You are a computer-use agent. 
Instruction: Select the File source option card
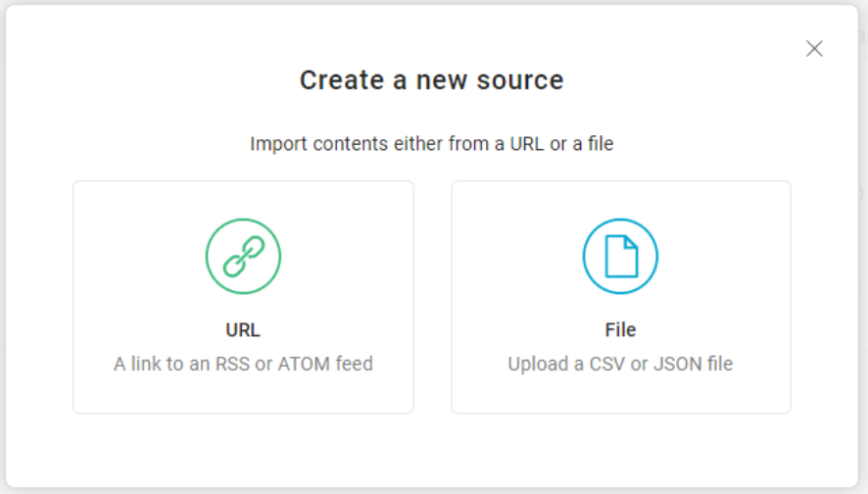[620, 296]
